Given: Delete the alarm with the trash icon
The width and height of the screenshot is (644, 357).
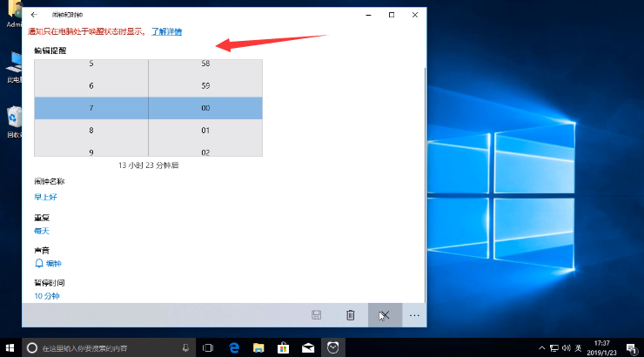Looking at the screenshot, I should click(x=351, y=315).
